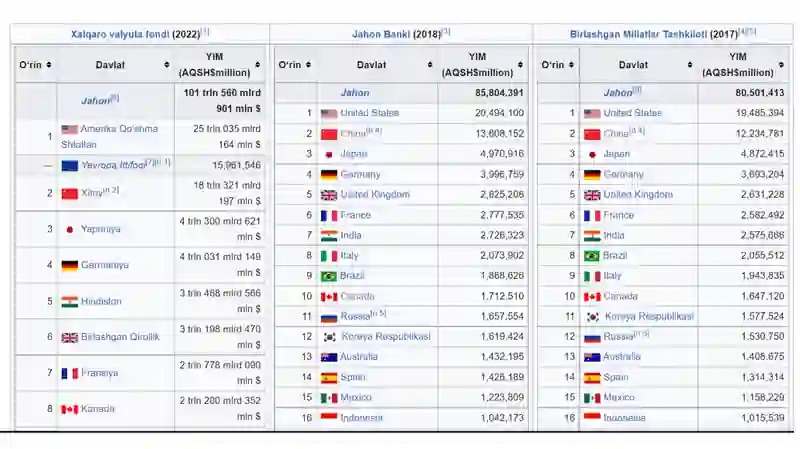
Task: Sort UN table by Davlat column
Action: [690, 65]
